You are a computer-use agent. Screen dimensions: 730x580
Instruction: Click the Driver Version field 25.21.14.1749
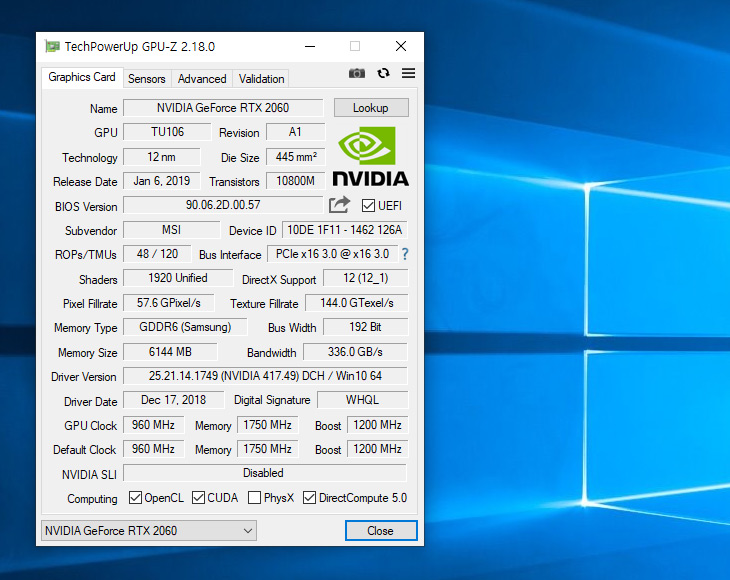265,376
